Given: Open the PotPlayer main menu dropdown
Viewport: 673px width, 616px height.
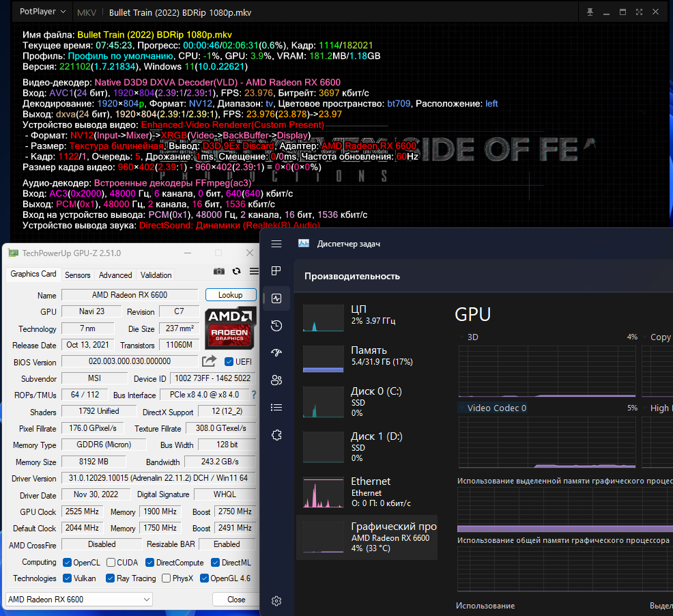Looking at the screenshot, I should (42, 12).
